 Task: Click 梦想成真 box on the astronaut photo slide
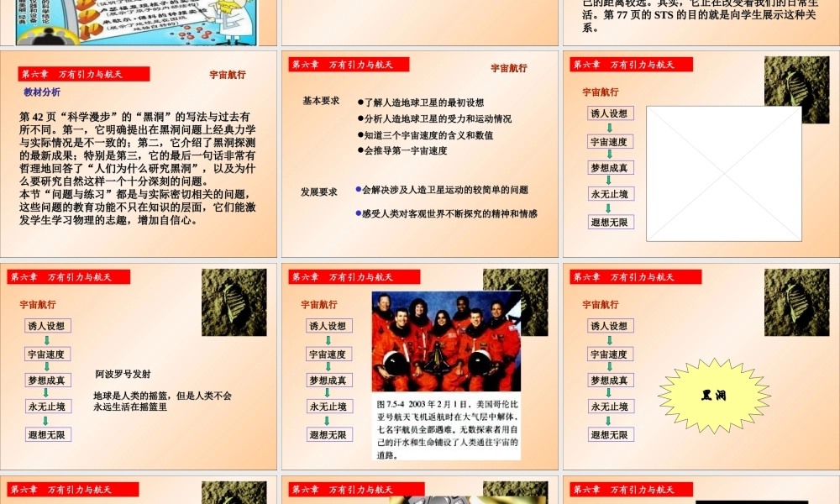[x=329, y=381]
